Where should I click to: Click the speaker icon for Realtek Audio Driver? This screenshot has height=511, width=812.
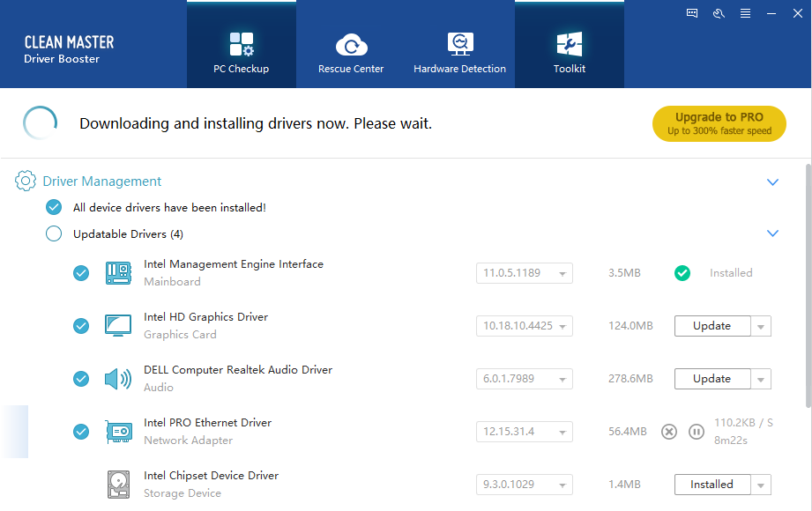pos(118,379)
